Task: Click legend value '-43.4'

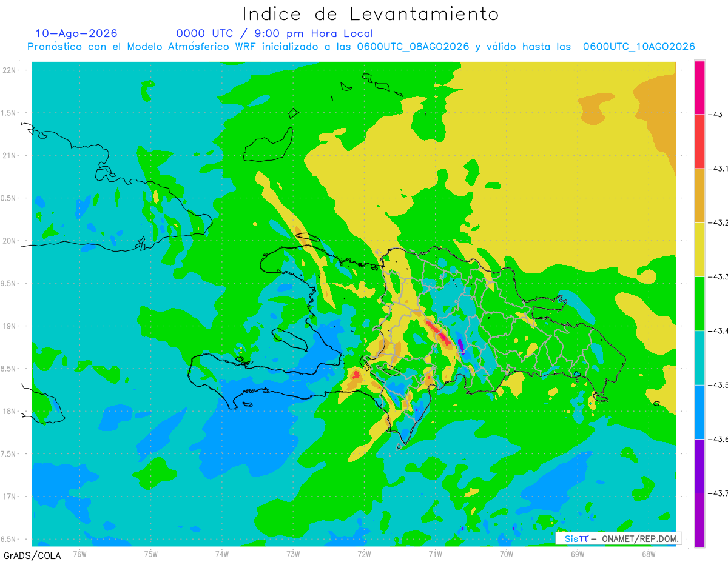Action: tap(718, 331)
